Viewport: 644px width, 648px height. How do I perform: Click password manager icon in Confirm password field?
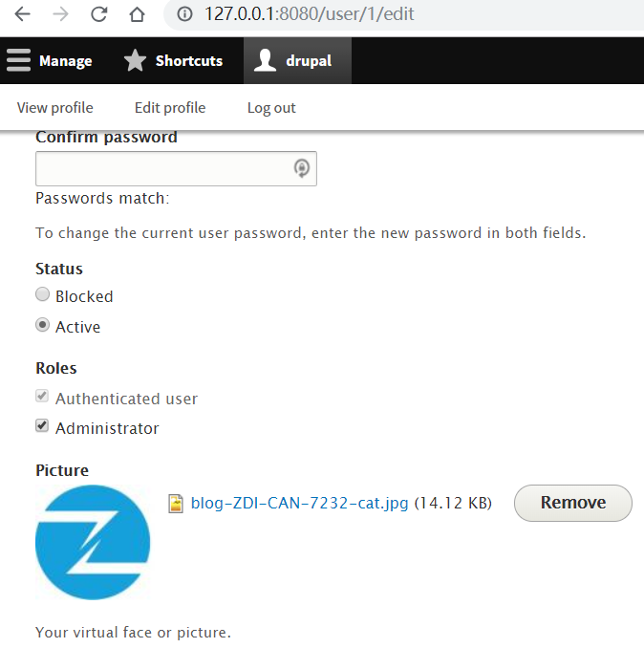(302, 168)
